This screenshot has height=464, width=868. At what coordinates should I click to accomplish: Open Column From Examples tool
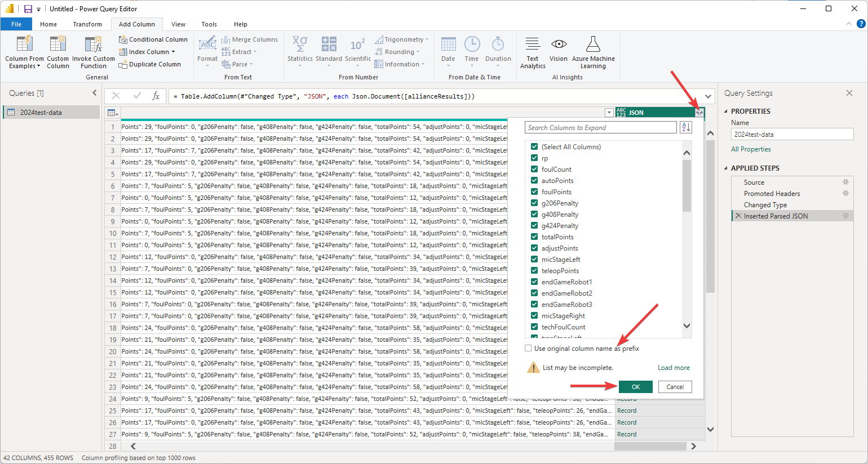(24, 52)
